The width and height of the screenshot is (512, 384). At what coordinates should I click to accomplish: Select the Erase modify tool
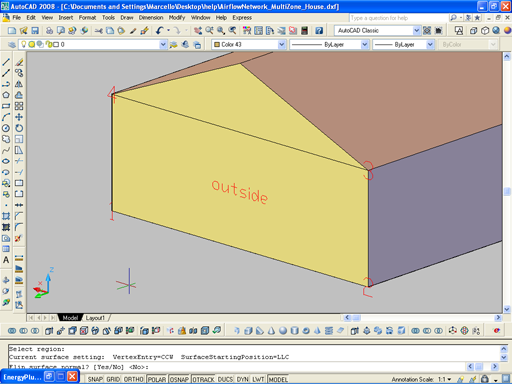19,62
